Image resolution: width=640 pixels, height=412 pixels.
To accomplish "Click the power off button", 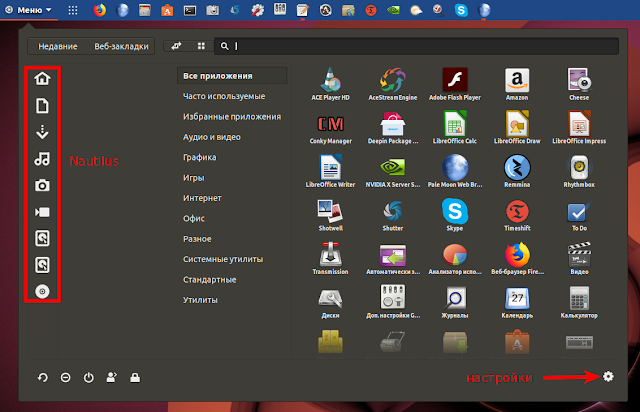I will (x=89, y=378).
